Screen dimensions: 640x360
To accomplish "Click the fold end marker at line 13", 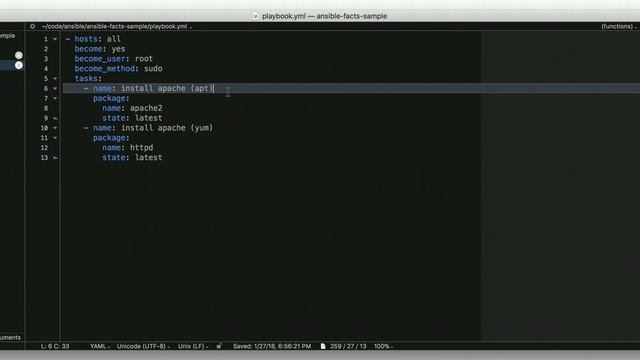I will point(55,158).
